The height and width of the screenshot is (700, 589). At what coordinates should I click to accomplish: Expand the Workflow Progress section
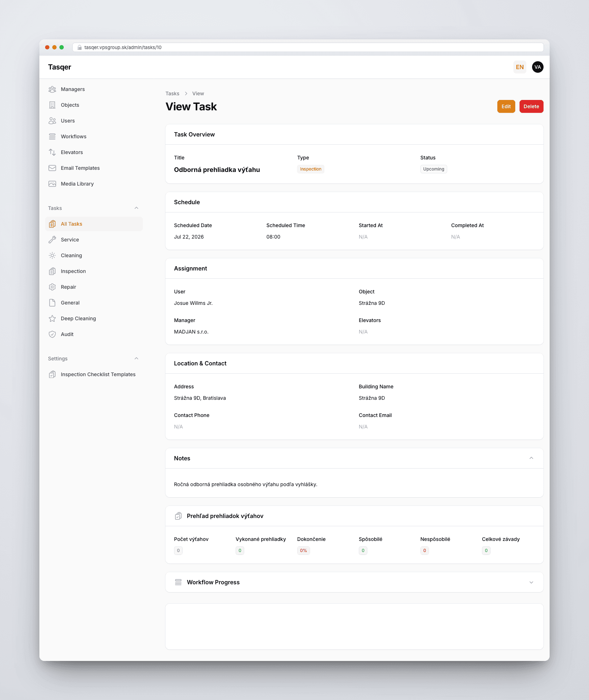coord(531,582)
